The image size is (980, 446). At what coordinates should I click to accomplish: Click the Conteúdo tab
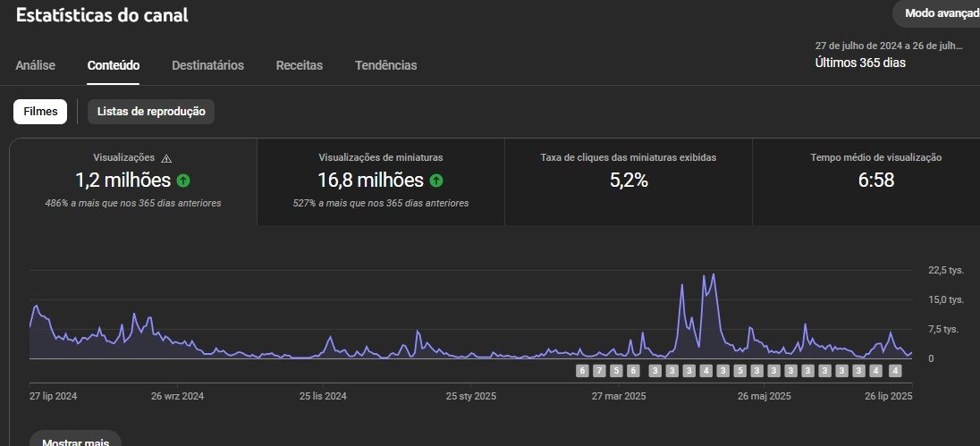pos(114,65)
